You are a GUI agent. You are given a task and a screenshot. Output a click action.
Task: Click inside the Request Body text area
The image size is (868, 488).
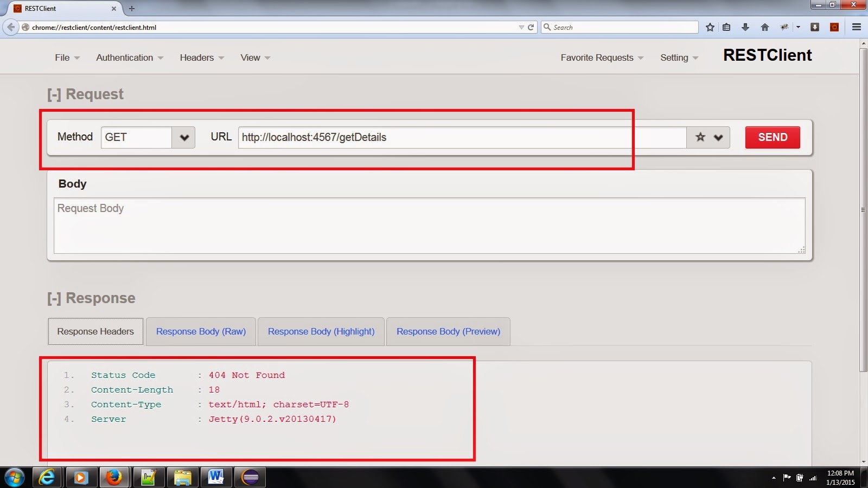tap(429, 225)
